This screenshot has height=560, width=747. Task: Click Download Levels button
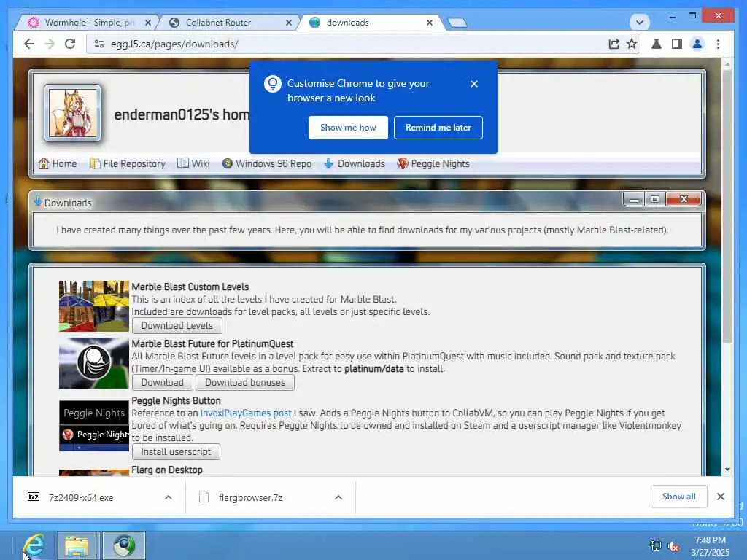(177, 326)
